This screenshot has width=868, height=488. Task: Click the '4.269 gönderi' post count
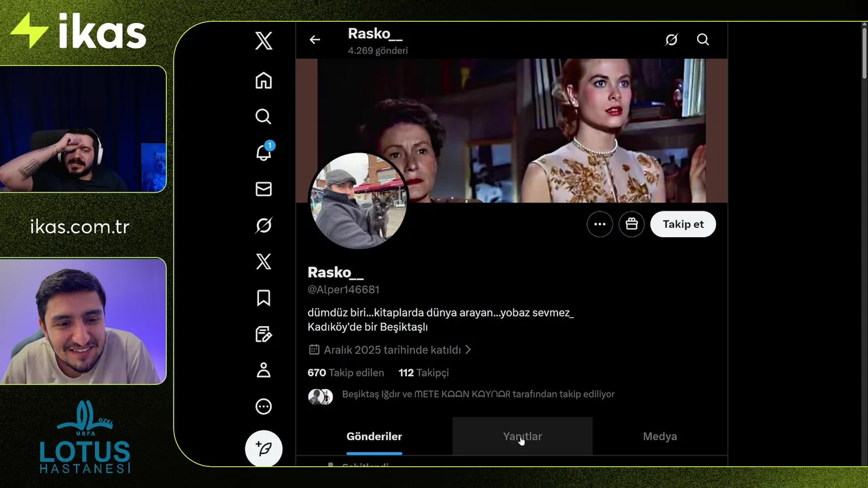[378, 51]
